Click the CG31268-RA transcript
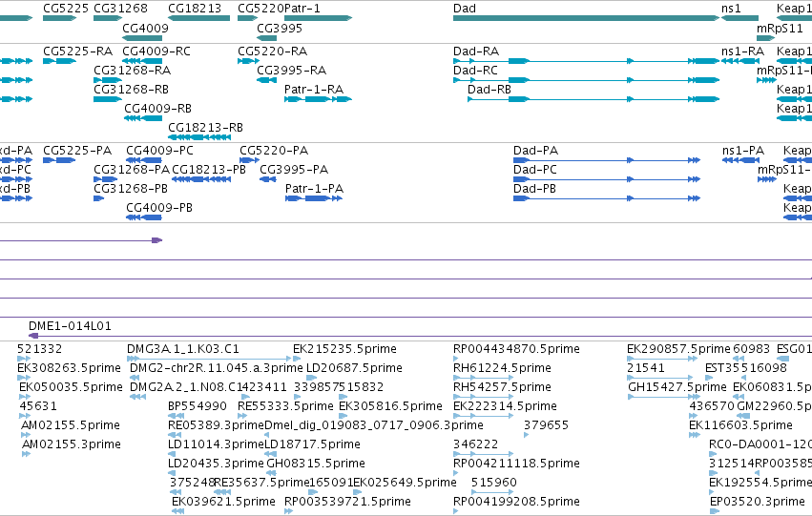The image size is (812, 516). pyautogui.click(x=108, y=80)
